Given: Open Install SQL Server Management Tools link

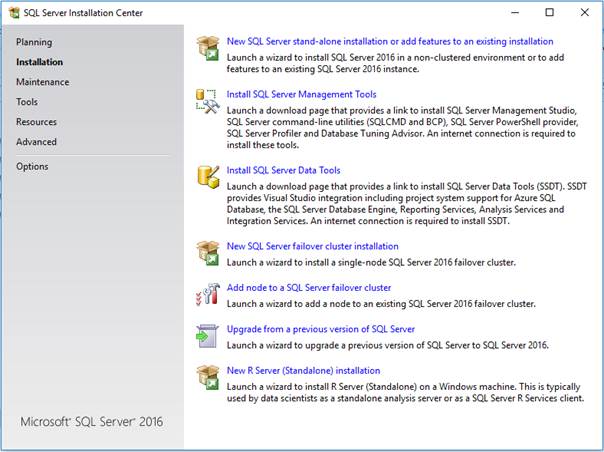Looking at the screenshot, I should click(301, 94).
